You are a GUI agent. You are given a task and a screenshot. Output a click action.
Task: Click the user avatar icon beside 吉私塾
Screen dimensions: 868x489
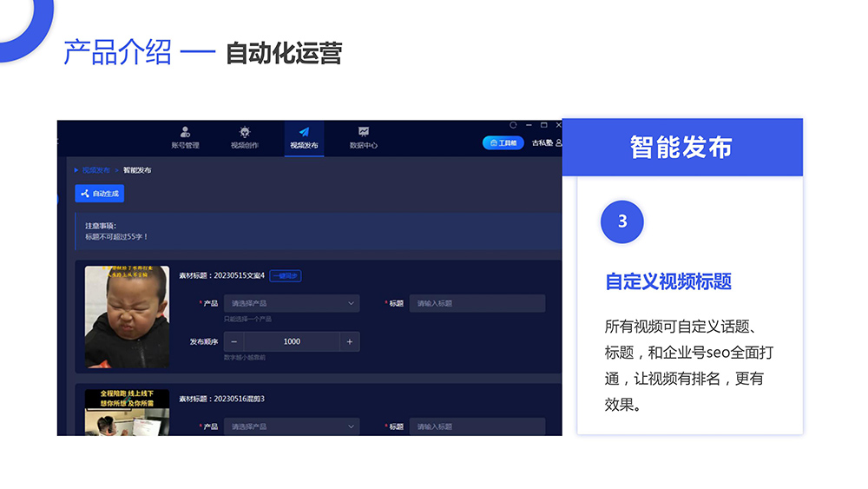click(x=558, y=142)
